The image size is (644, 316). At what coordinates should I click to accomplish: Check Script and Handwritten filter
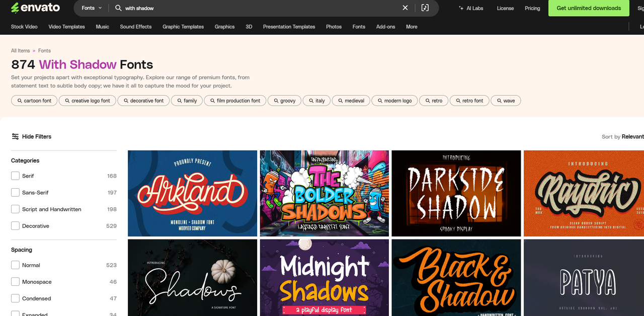[x=15, y=209]
